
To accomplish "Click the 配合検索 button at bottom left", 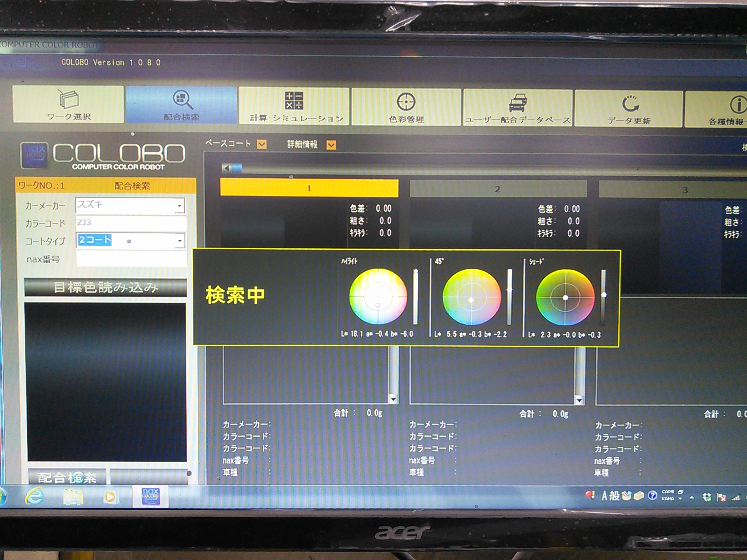I will click(67, 477).
